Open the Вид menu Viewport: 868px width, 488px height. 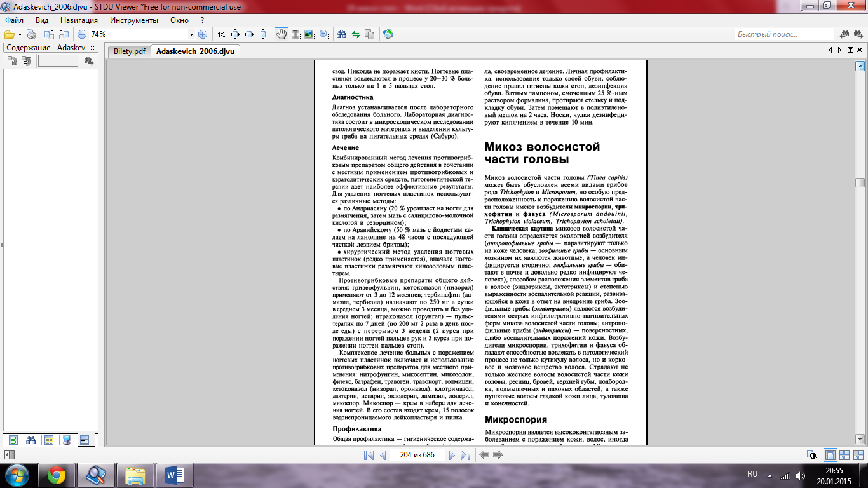point(42,20)
